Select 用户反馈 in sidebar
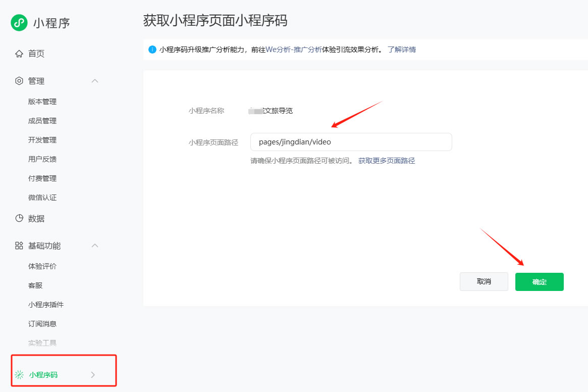The width and height of the screenshot is (588, 392). point(42,159)
